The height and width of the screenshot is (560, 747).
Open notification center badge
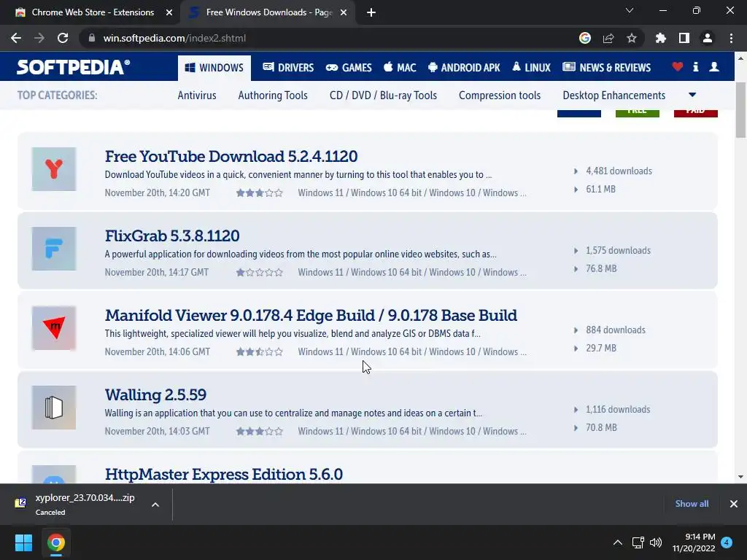coord(727,542)
